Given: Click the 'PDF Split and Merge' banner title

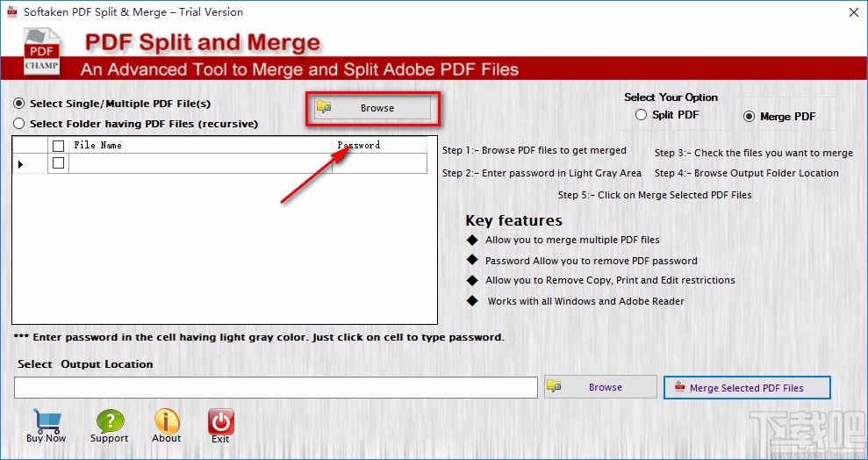Looking at the screenshot, I should pos(202,43).
